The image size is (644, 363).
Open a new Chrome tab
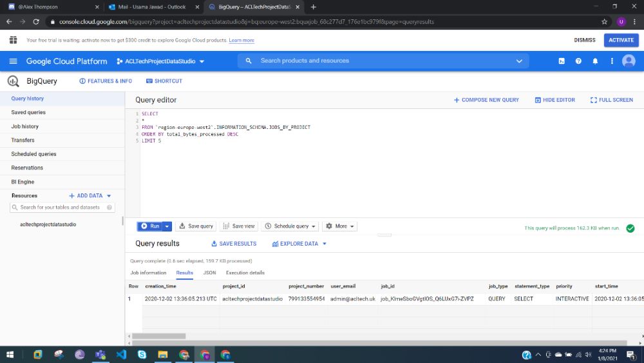tap(314, 7)
